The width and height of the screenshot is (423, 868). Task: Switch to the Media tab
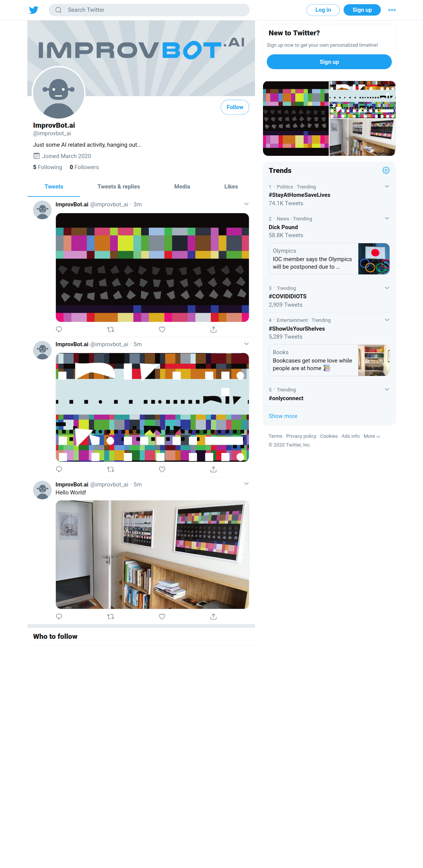(x=182, y=187)
